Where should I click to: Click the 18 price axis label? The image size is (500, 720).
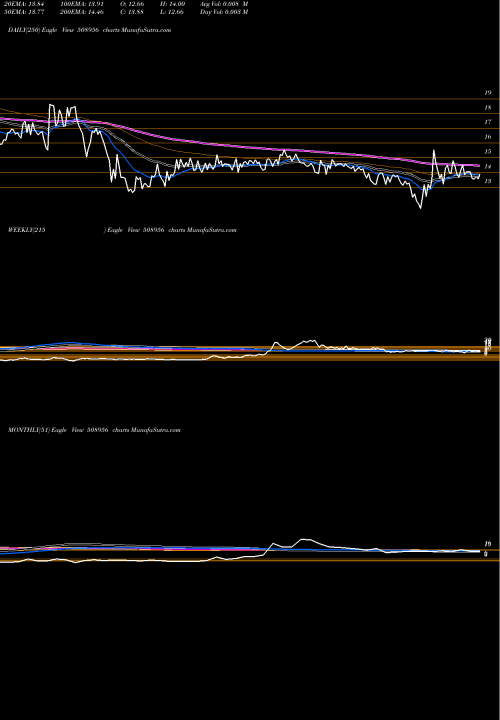tap(488, 107)
